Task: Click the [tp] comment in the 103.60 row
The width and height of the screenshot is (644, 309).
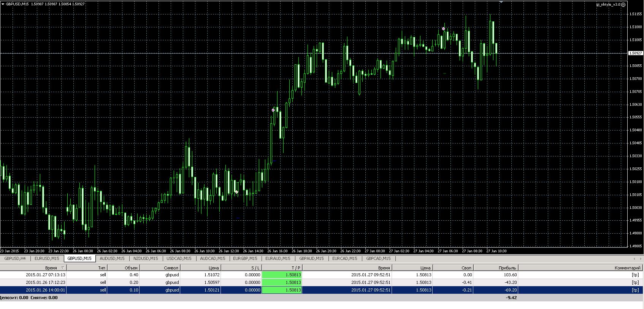Action: click(x=635, y=275)
